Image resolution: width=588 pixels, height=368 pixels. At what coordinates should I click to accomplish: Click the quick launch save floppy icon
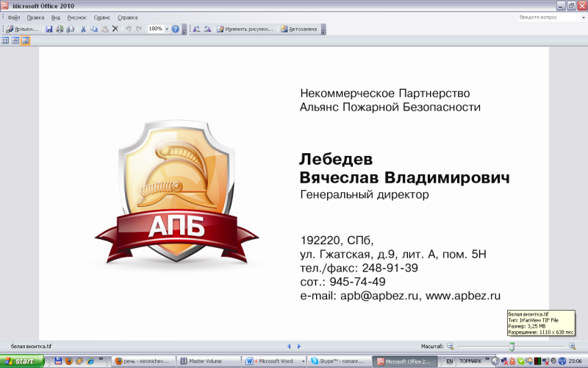[x=58, y=361]
